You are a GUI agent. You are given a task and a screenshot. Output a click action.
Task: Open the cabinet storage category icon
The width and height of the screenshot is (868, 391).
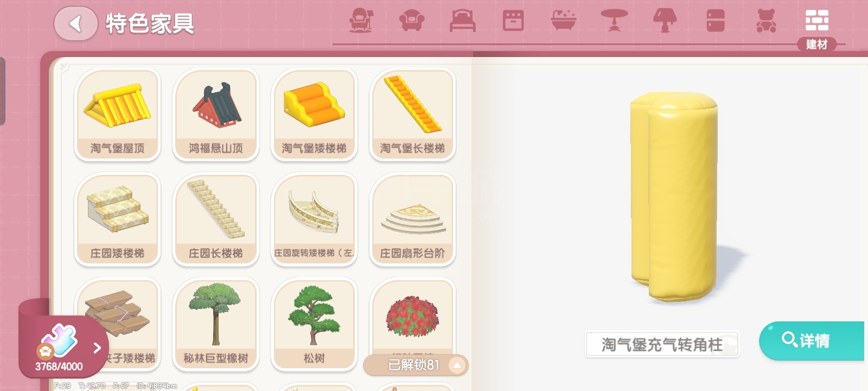pyautogui.click(x=513, y=21)
